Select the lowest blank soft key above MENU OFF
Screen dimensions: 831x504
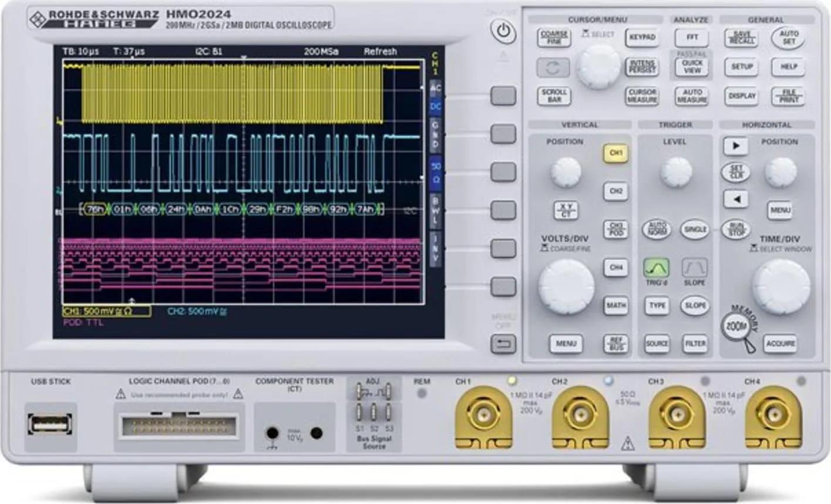pos(503,286)
